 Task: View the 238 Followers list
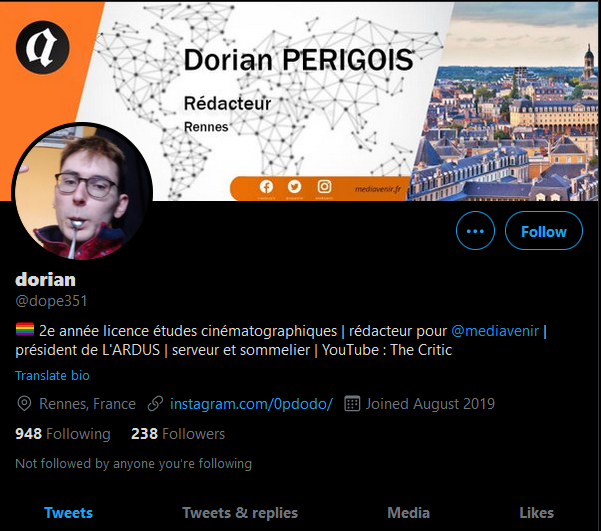tap(178, 434)
